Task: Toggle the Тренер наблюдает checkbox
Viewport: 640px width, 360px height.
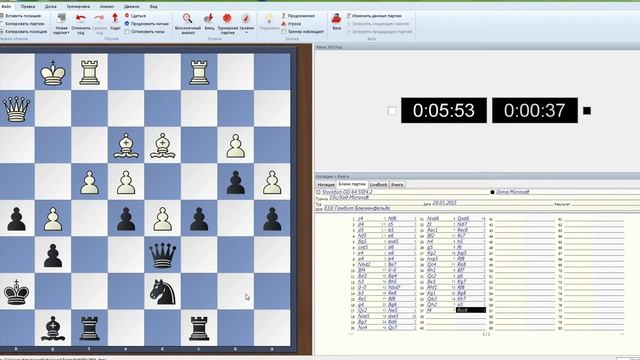Action: pos(284,31)
